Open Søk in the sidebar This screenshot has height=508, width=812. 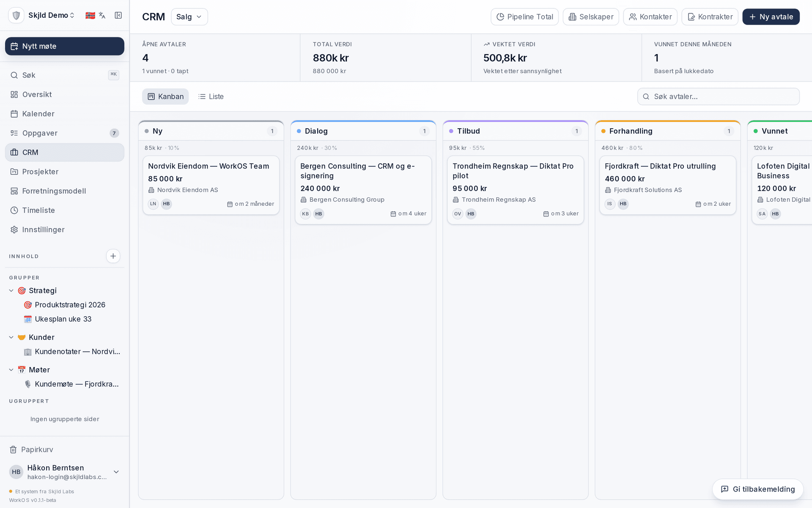(x=65, y=75)
